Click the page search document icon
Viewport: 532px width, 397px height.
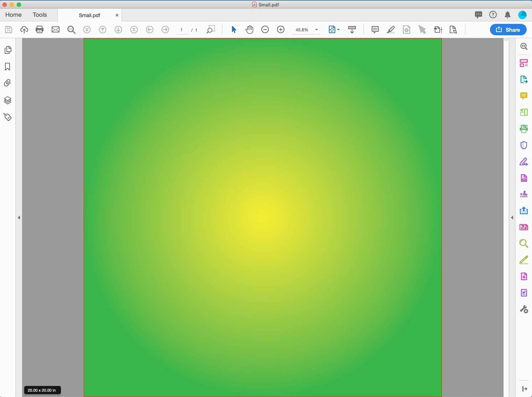(453, 30)
